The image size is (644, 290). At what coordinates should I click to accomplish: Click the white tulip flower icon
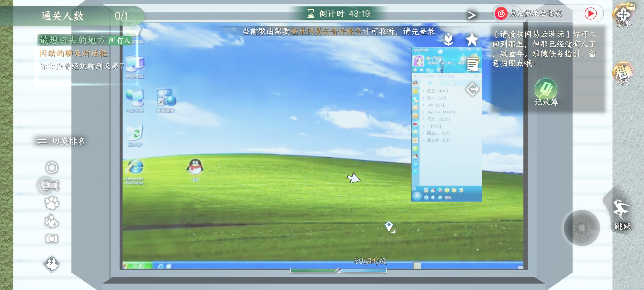pyautogui.click(x=448, y=39)
